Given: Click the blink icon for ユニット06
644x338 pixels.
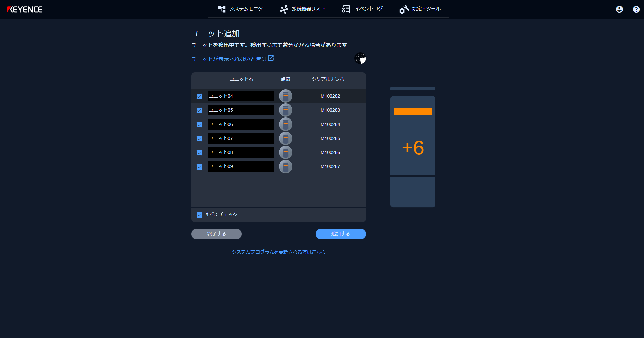Looking at the screenshot, I should [x=285, y=124].
